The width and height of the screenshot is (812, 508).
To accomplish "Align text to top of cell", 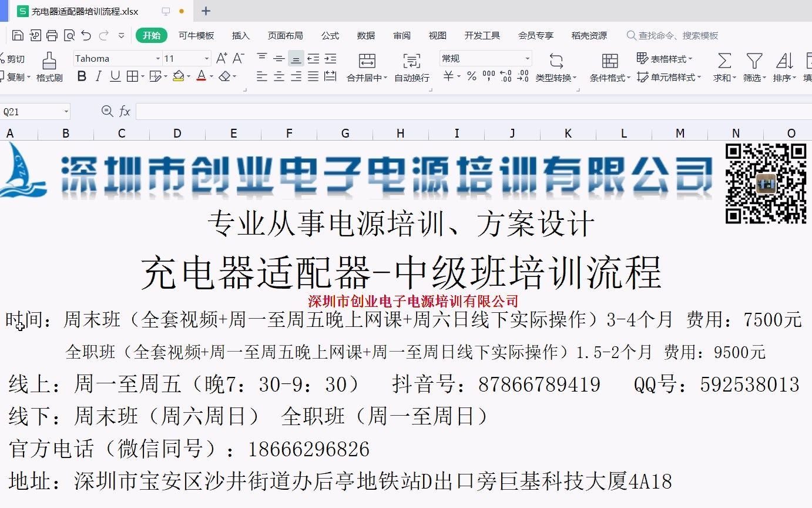I will 262,58.
